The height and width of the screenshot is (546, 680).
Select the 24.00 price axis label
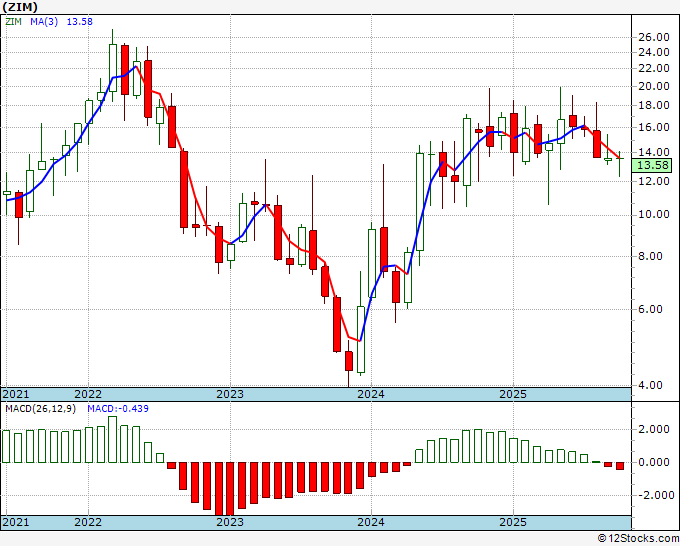[654, 52]
